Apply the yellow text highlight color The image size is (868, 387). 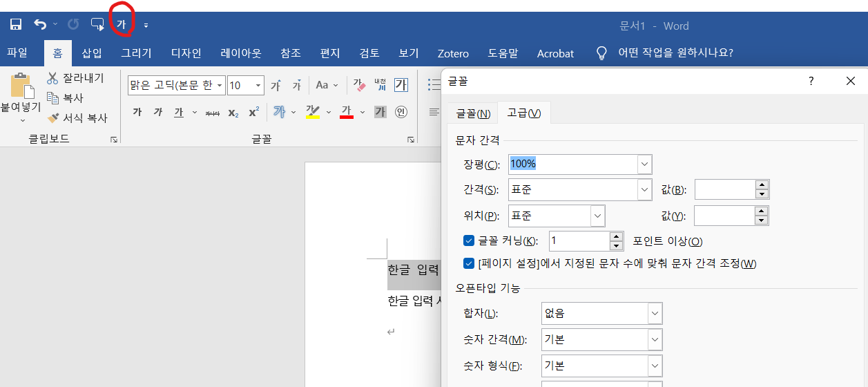coord(313,112)
